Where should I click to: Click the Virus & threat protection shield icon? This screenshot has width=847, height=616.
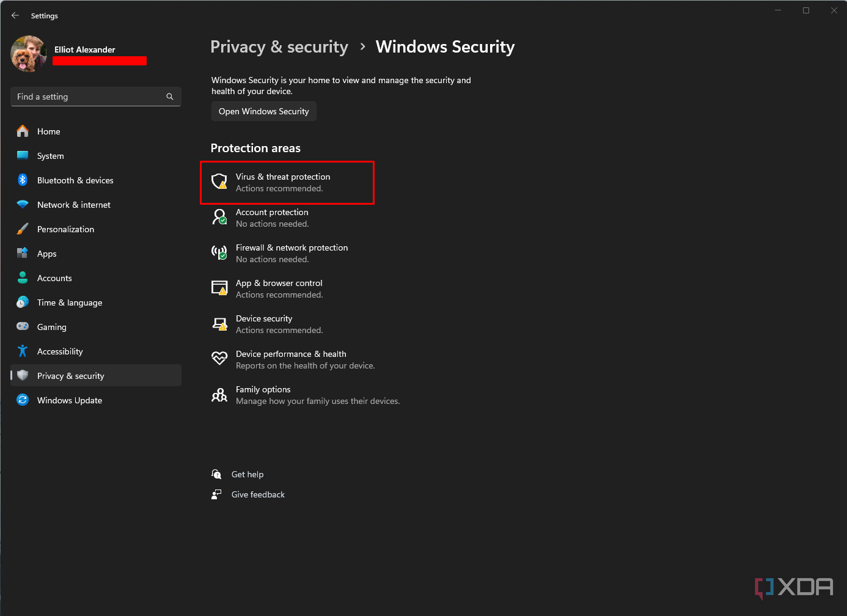[219, 182]
